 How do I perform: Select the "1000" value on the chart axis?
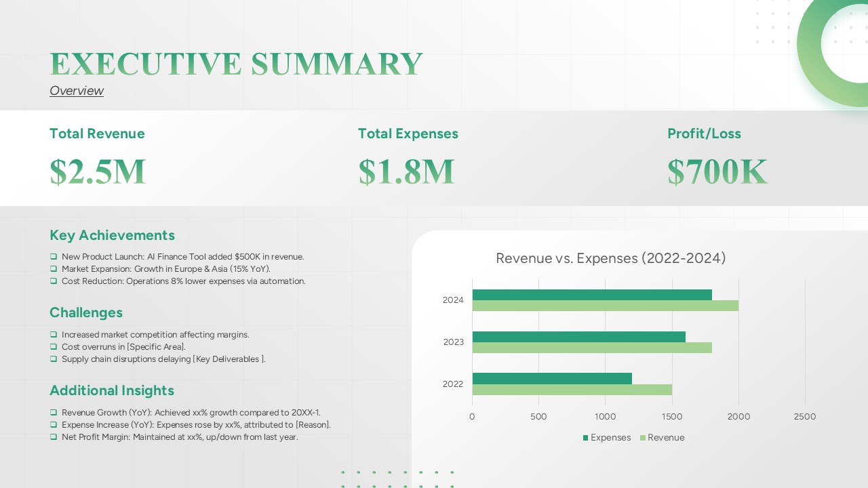click(605, 417)
